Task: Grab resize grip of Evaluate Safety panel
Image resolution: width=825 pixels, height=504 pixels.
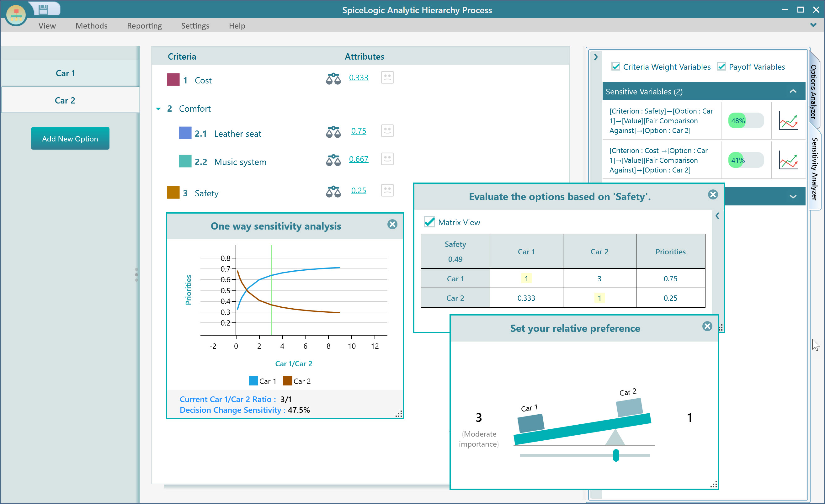Action: 721,328
